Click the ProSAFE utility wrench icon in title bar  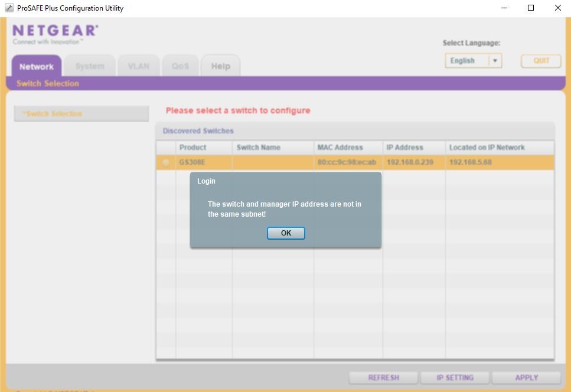[9, 8]
